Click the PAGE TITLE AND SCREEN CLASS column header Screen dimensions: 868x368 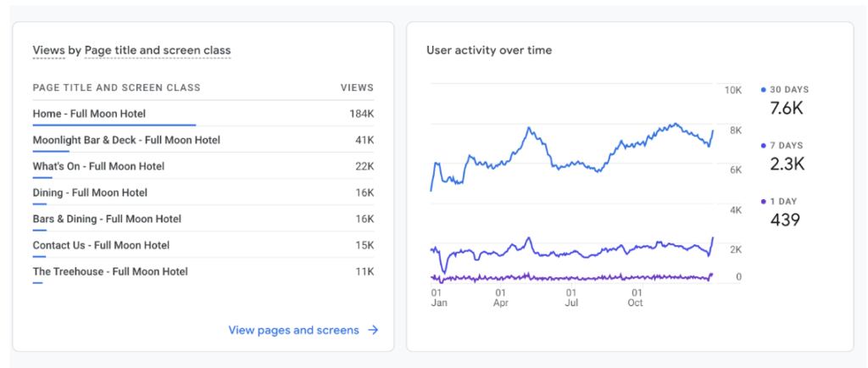tap(116, 87)
